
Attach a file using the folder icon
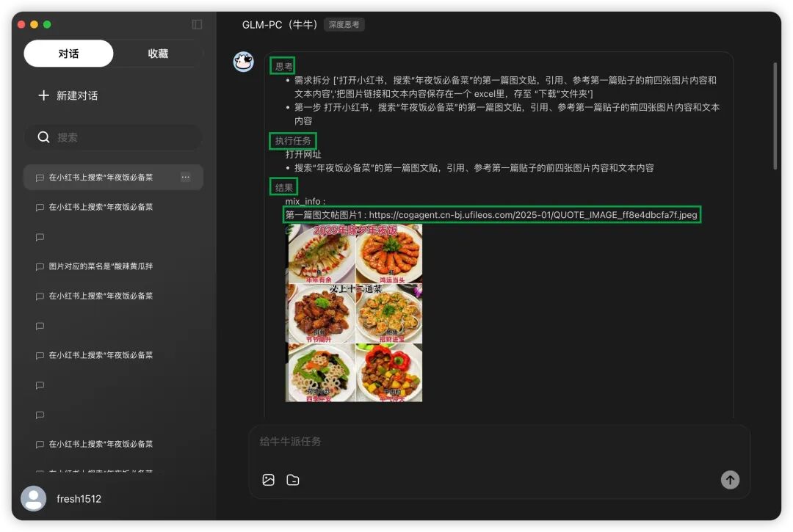click(x=293, y=479)
